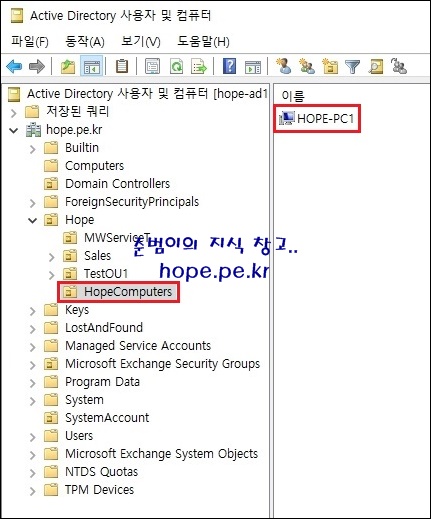Click the title bar application icon
Viewport: 431px width, 519px height.
(x=17, y=16)
